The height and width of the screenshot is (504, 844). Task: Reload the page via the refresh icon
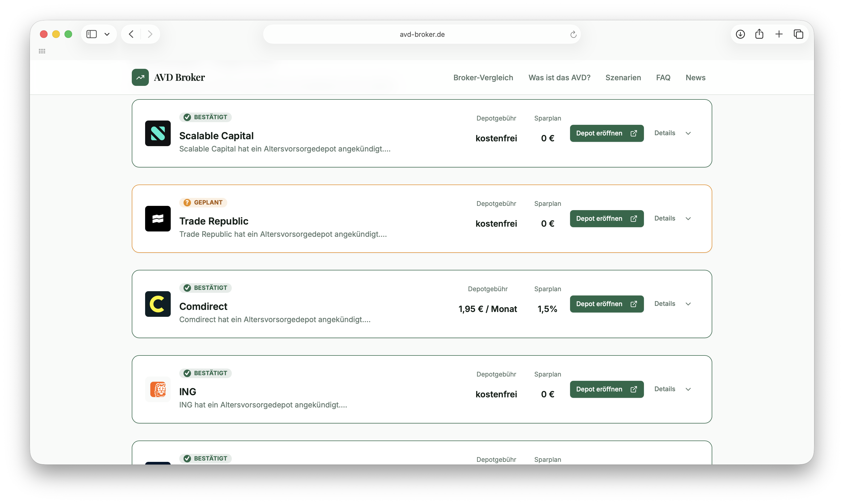[x=573, y=34]
